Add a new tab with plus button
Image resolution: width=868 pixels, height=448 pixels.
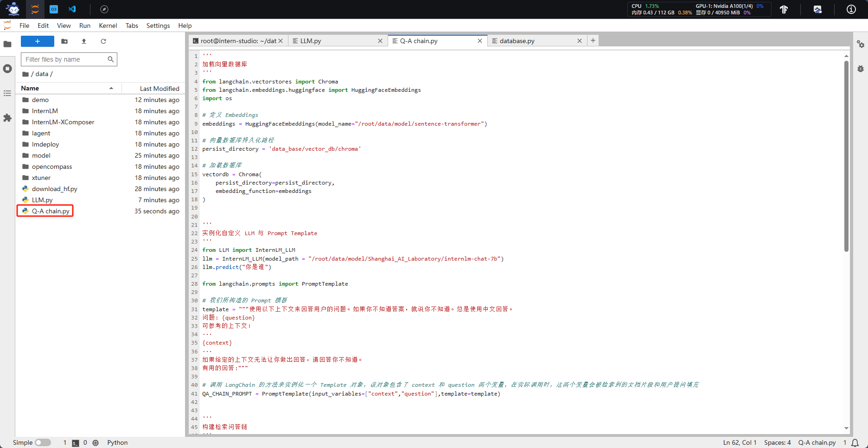click(x=593, y=41)
